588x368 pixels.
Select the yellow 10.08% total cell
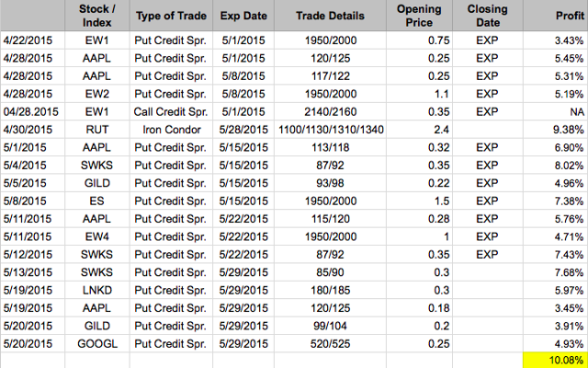[555, 360]
